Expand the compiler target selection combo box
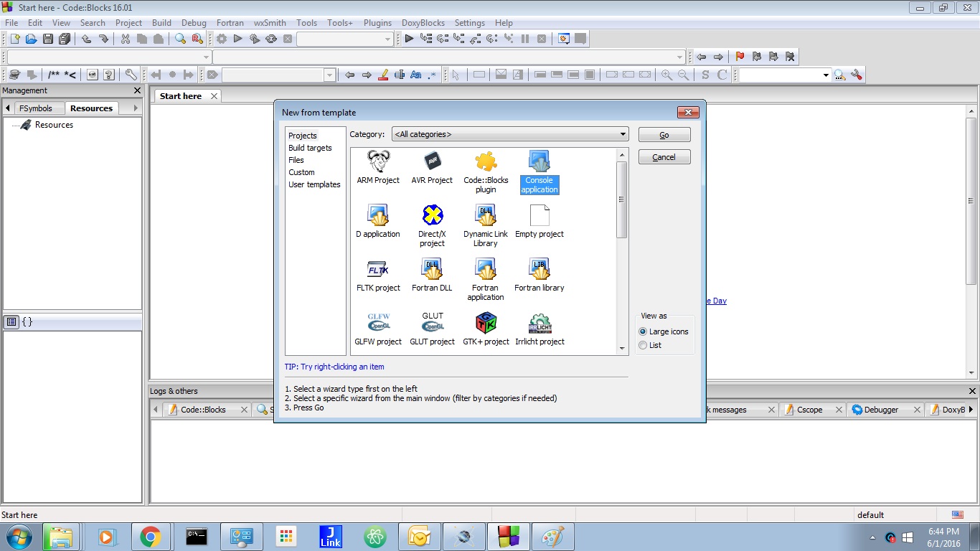980x551 pixels. click(x=387, y=39)
